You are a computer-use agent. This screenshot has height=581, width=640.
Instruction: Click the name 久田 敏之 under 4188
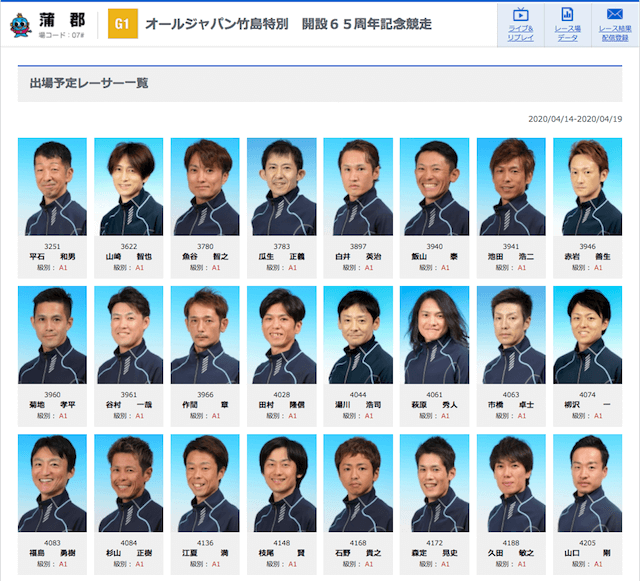[x=511, y=553]
